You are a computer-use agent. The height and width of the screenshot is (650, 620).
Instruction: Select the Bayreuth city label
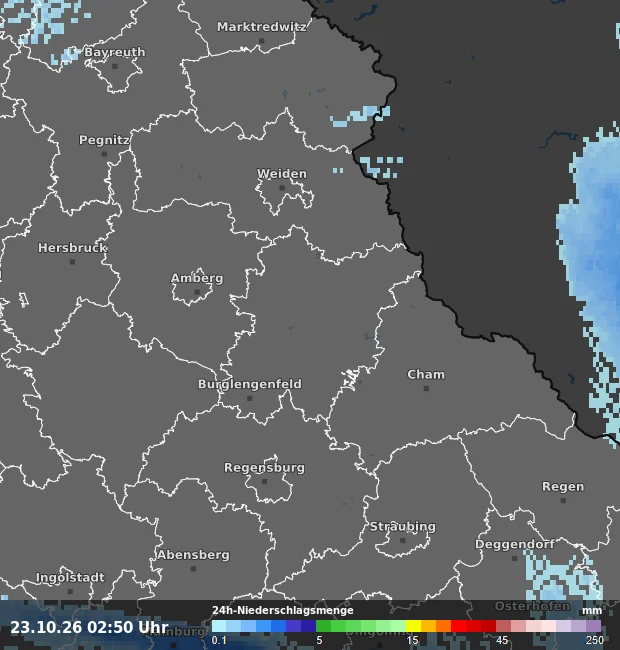coord(115,52)
